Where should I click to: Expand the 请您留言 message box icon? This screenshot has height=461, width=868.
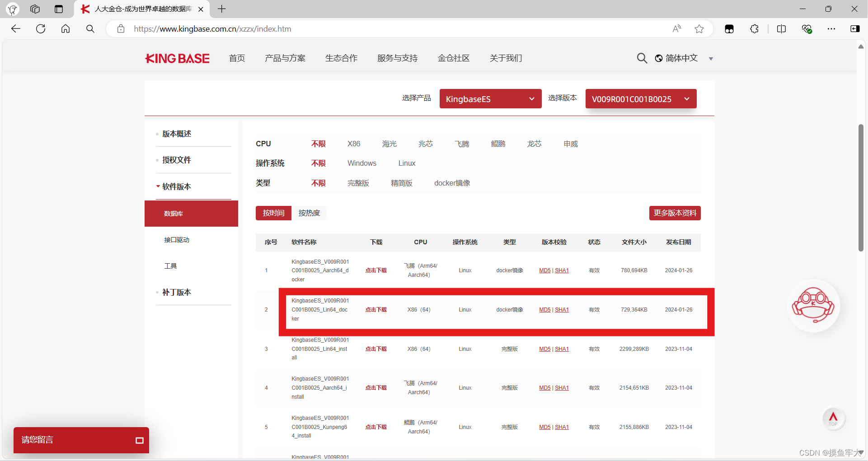click(140, 440)
